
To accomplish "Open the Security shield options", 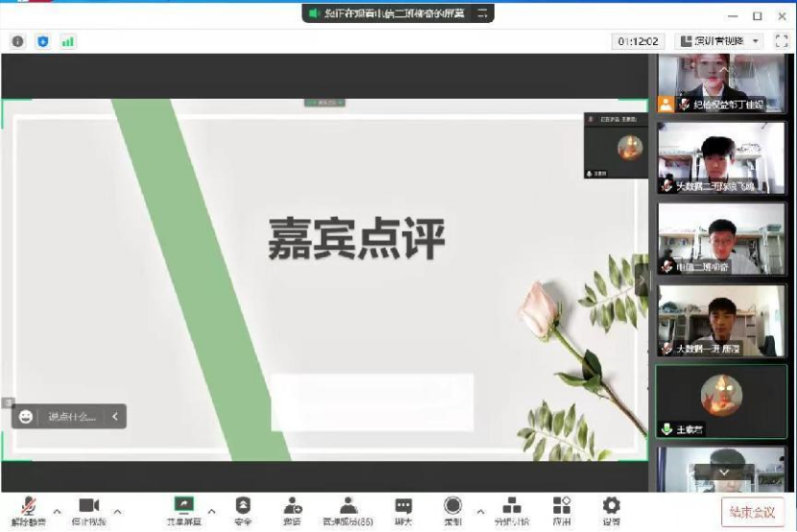I will pos(243,509).
